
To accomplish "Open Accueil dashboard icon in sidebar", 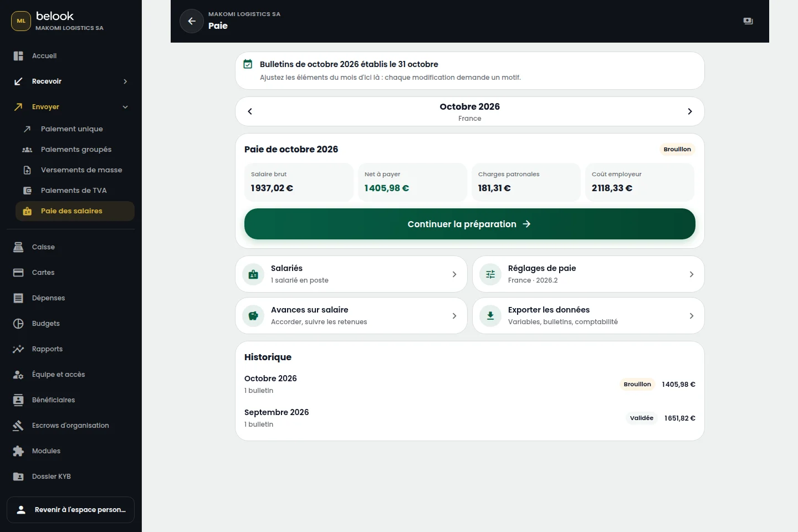I will 18,56.
